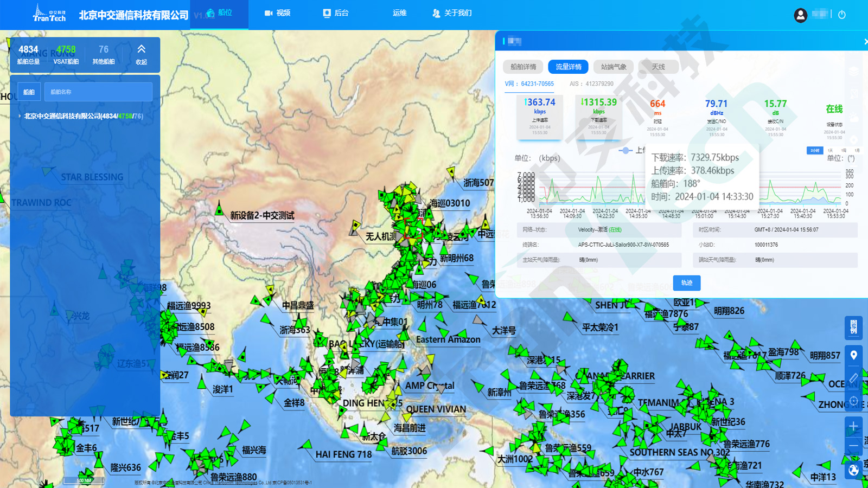The image size is (868, 488).
Task: Click the globe basemap icon
Action: point(853,468)
